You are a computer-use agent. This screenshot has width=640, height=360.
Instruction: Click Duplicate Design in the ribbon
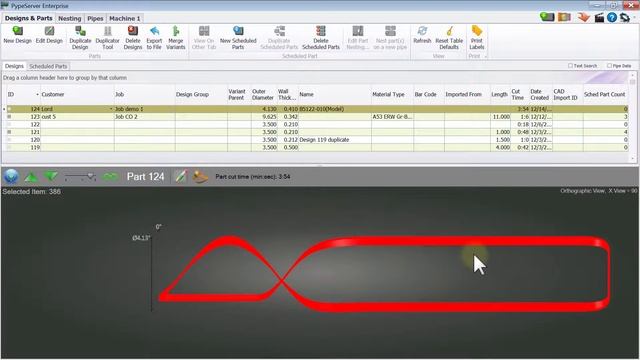[80, 38]
